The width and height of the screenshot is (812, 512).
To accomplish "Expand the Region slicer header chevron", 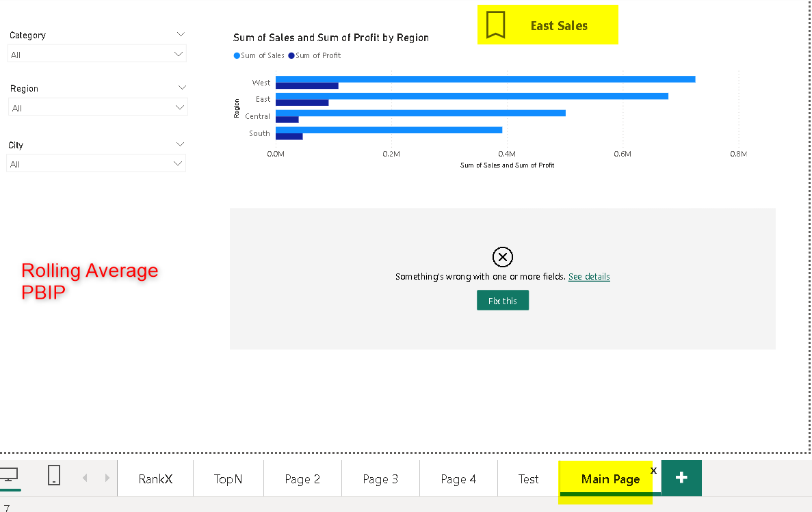I will pos(182,87).
